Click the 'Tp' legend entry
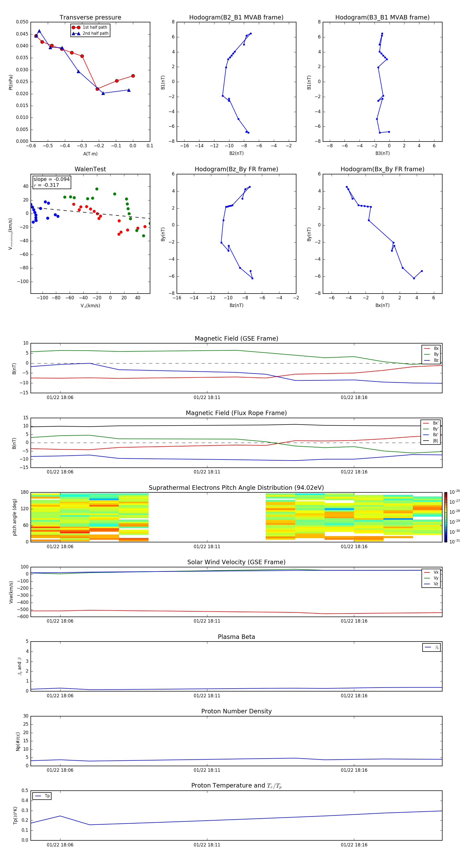This screenshot has height=868, width=473. point(42,796)
